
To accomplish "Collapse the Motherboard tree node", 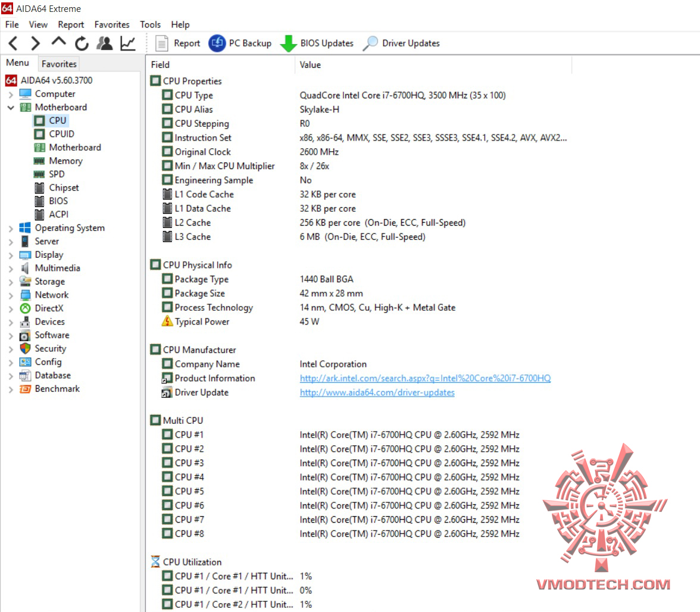I will click(11, 107).
